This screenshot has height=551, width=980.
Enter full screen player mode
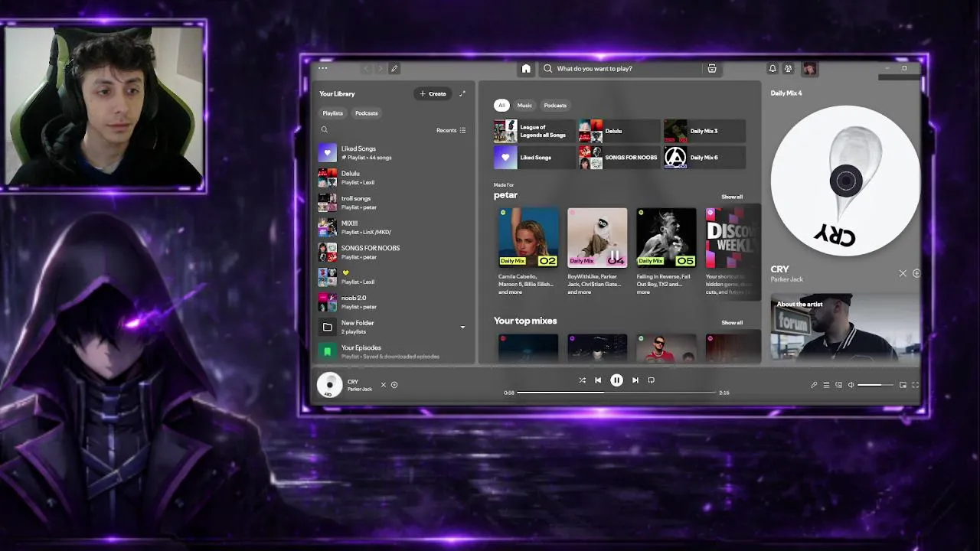915,385
